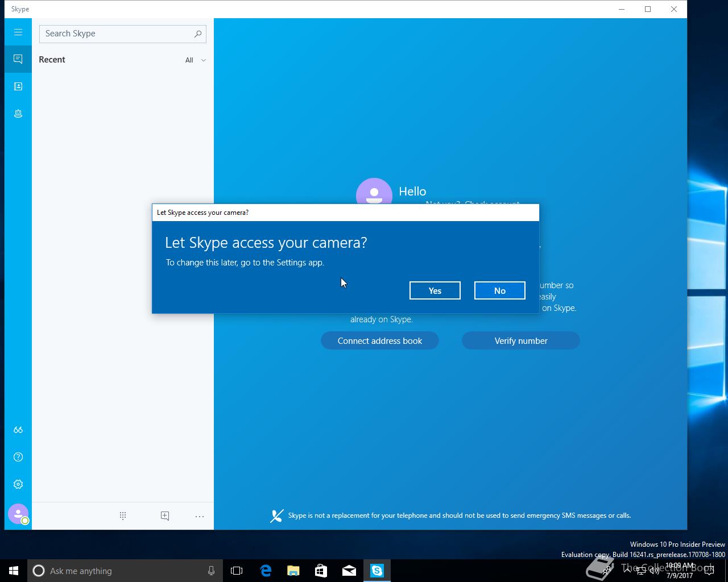This screenshot has height=582, width=728.
Task: Start a new chat with plus icon
Action: 165,516
